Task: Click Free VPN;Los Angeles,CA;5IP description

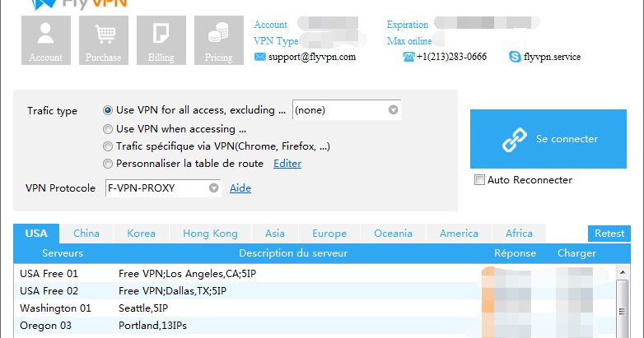Action: [187, 274]
